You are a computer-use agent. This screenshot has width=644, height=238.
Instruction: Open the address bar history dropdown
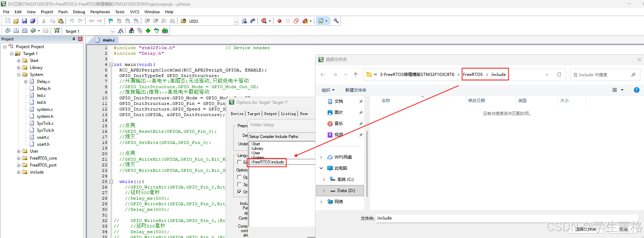click(547, 75)
